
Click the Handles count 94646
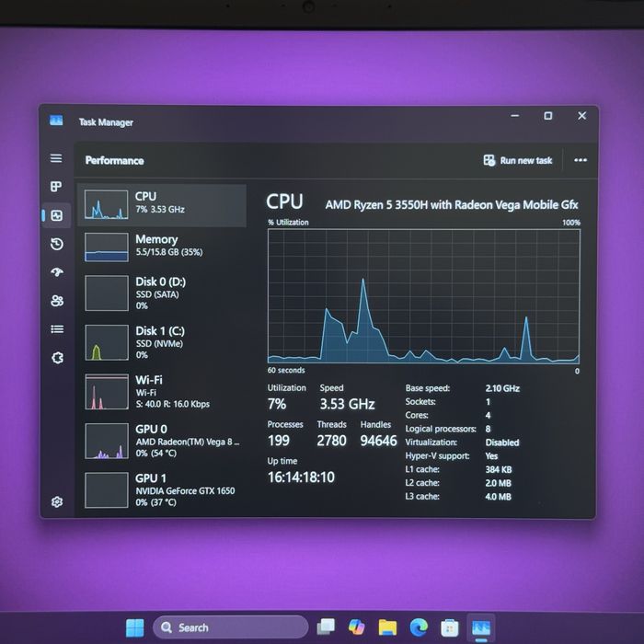[378, 441]
